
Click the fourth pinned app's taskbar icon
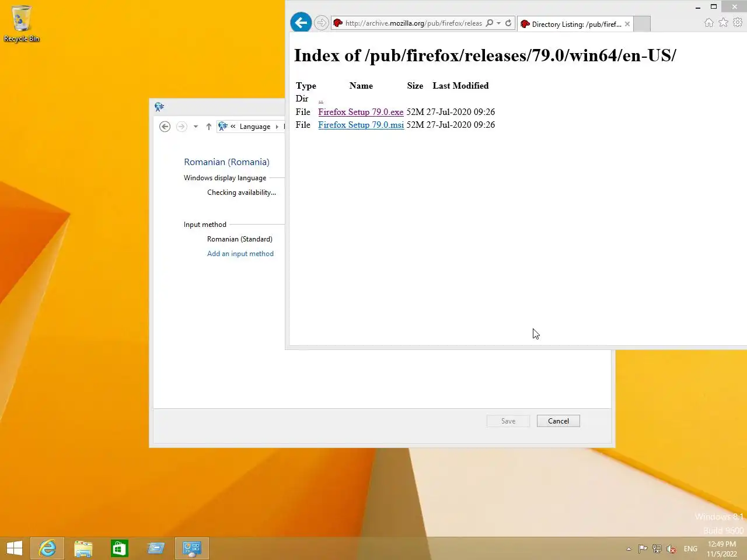156,548
